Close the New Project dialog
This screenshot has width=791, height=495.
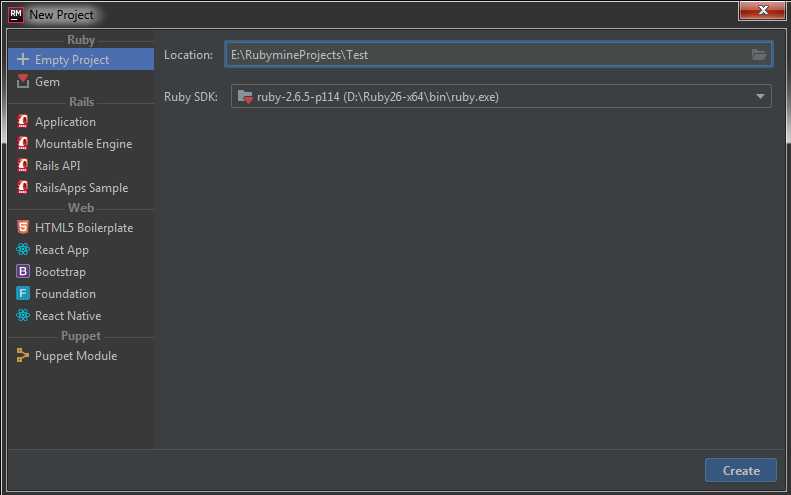click(762, 10)
